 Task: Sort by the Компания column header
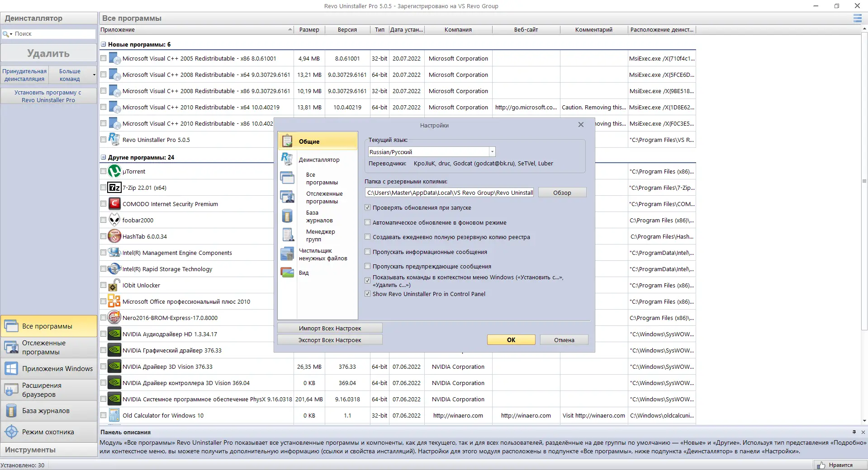[458, 29]
